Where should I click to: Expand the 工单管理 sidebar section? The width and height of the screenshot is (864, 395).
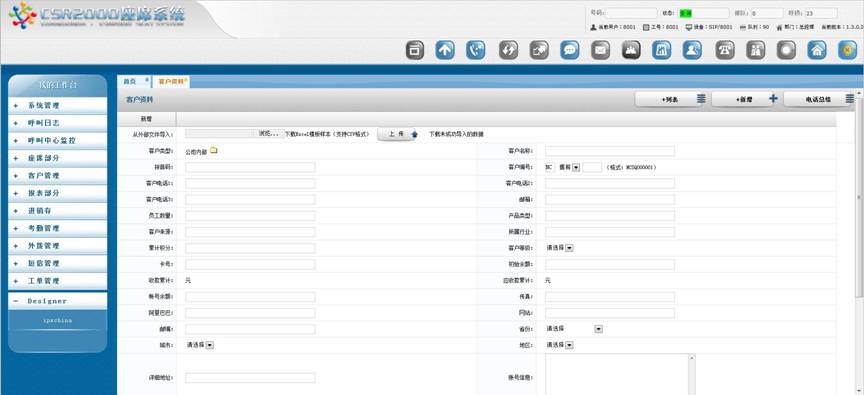click(57, 281)
